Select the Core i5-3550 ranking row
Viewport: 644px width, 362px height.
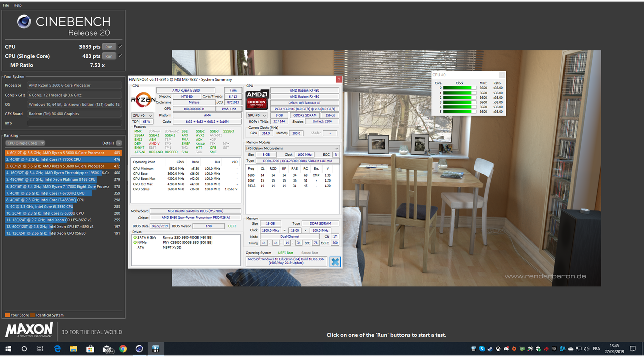63,206
